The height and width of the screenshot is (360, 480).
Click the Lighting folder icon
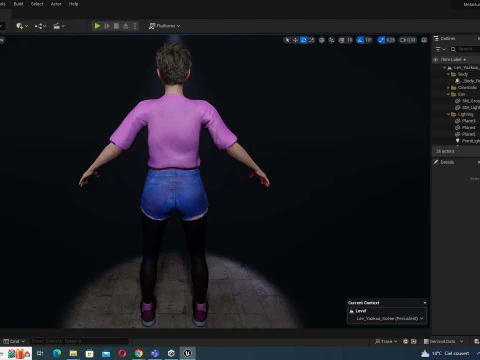453,114
